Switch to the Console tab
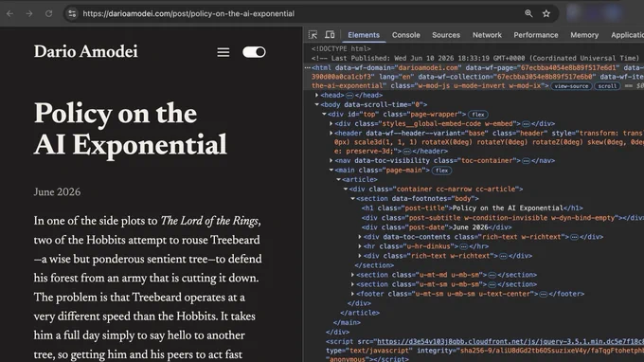The image size is (644, 362). [405, 35]
